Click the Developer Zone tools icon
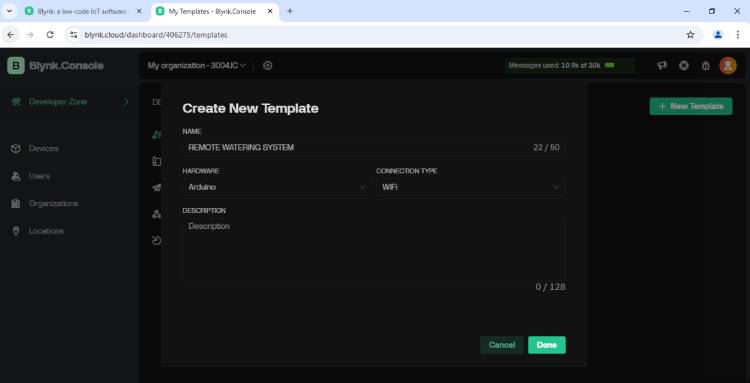Viewport: 750px width, 383px height. coord(17,102)
